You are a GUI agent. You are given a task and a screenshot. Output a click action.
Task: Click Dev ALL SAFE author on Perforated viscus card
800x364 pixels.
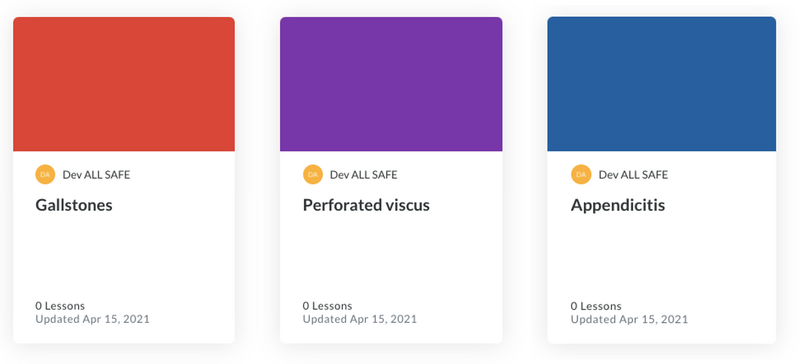[364, 175]
